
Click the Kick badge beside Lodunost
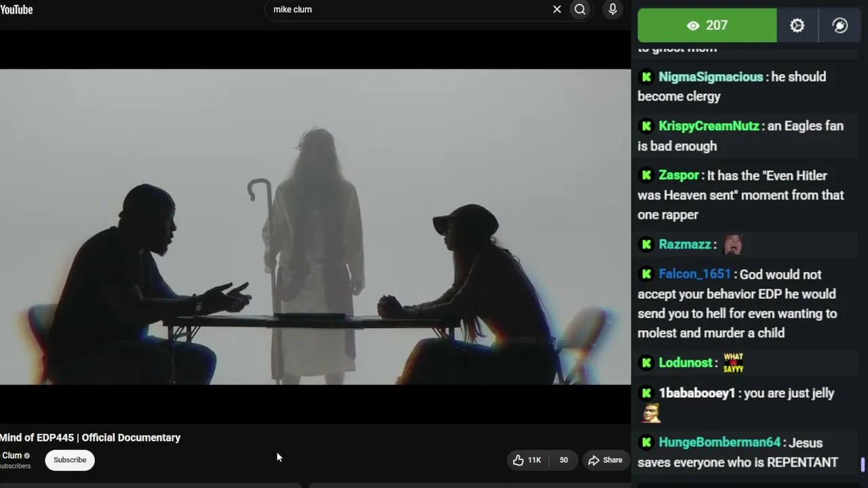pos(646,363)
